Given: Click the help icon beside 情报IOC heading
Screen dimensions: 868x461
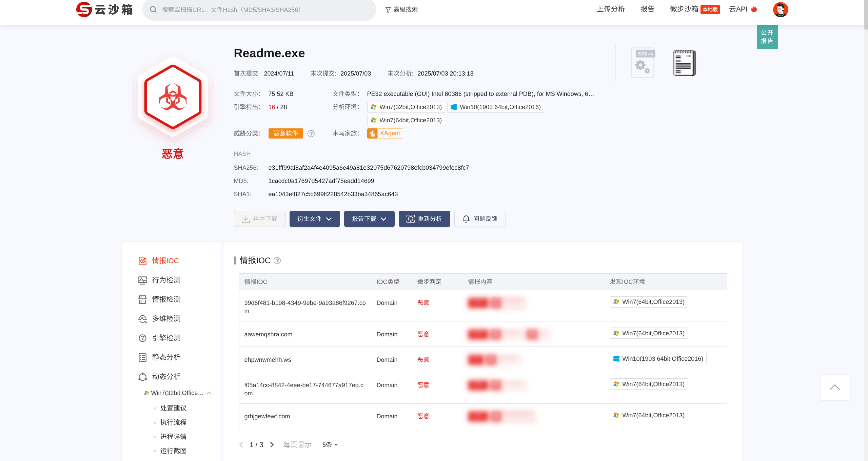Looking at the screenshot, I should pos(277,261).
